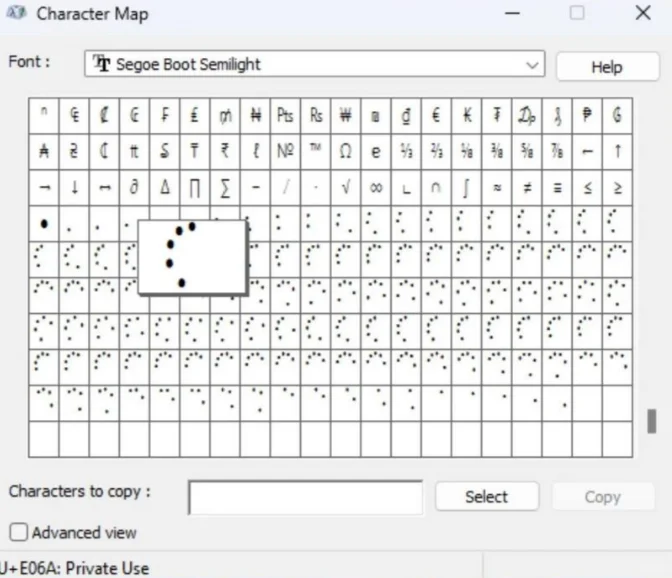Select the trademark ™ character
672x578 pixels.
point(315,152)
